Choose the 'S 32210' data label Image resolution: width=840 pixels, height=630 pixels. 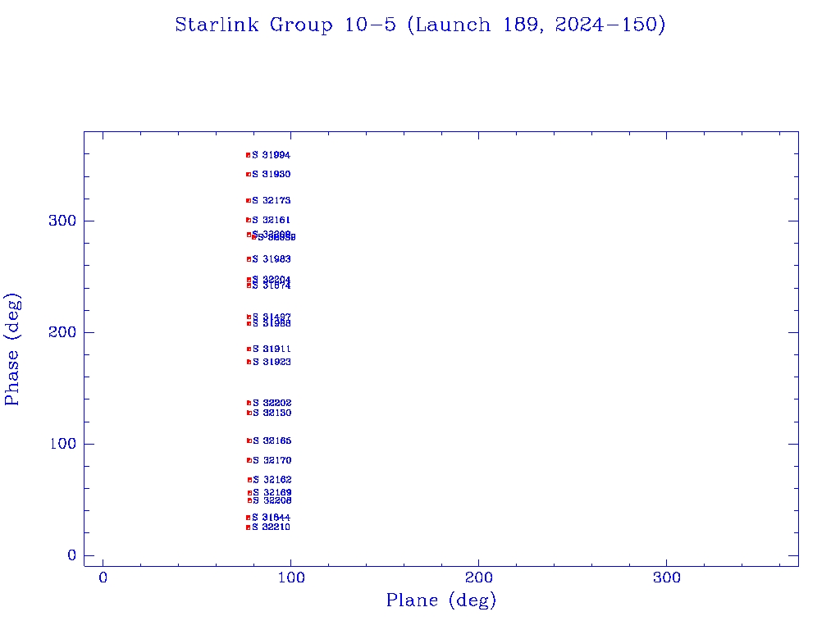click(271, 527)
